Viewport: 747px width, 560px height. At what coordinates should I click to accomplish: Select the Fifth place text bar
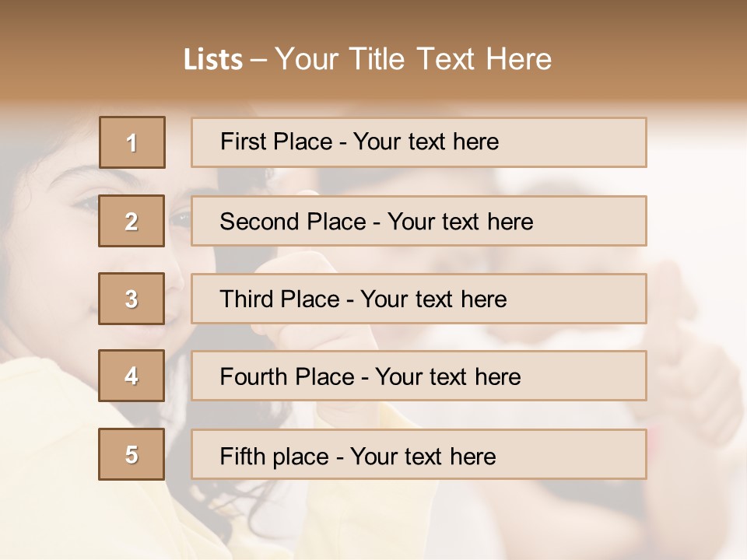(419, 454)
